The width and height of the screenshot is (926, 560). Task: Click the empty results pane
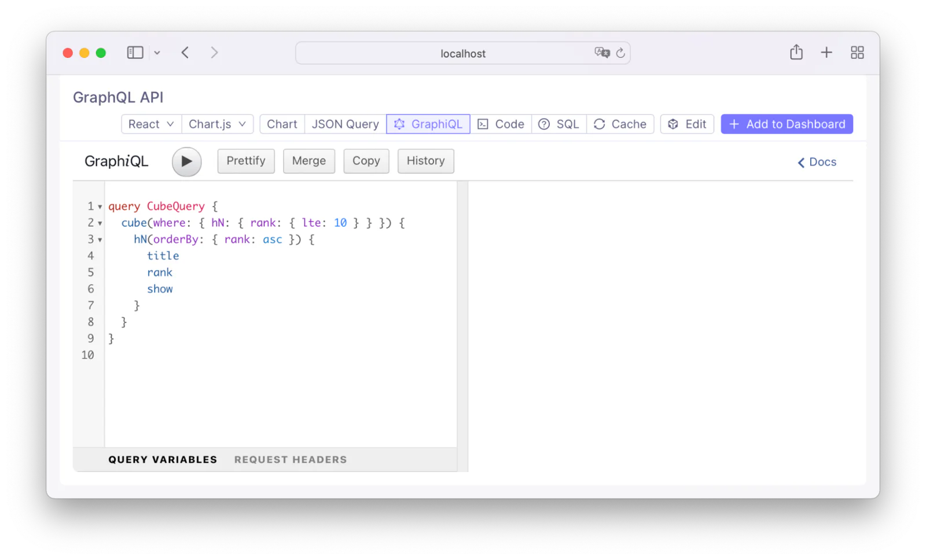[660, 326]
